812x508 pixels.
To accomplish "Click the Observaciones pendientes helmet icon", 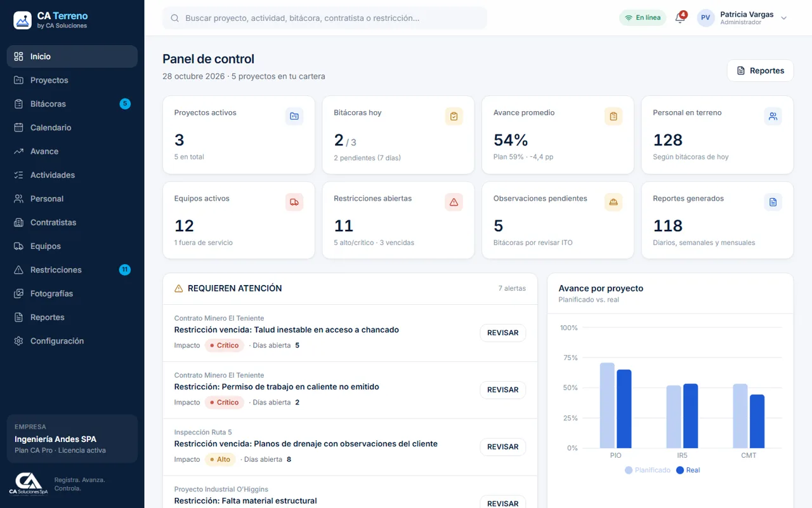I will coord(613,202).
